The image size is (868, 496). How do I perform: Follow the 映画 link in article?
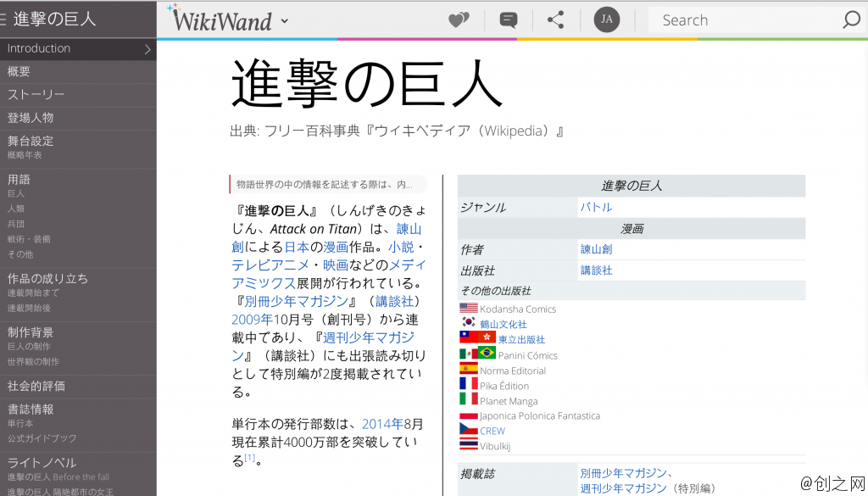(x=336, y=265)
